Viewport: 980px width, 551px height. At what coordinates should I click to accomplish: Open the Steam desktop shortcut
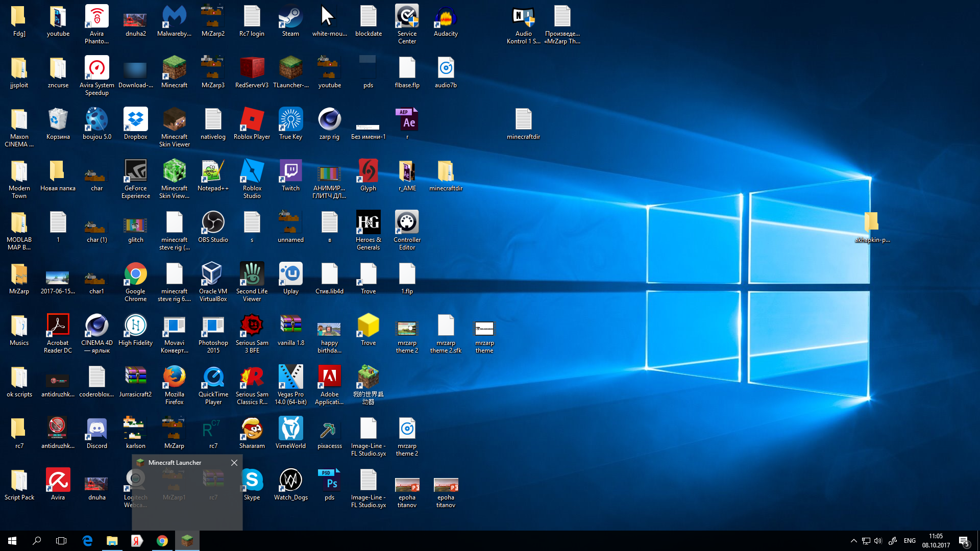pyautogui.click(x=290, y=17)
